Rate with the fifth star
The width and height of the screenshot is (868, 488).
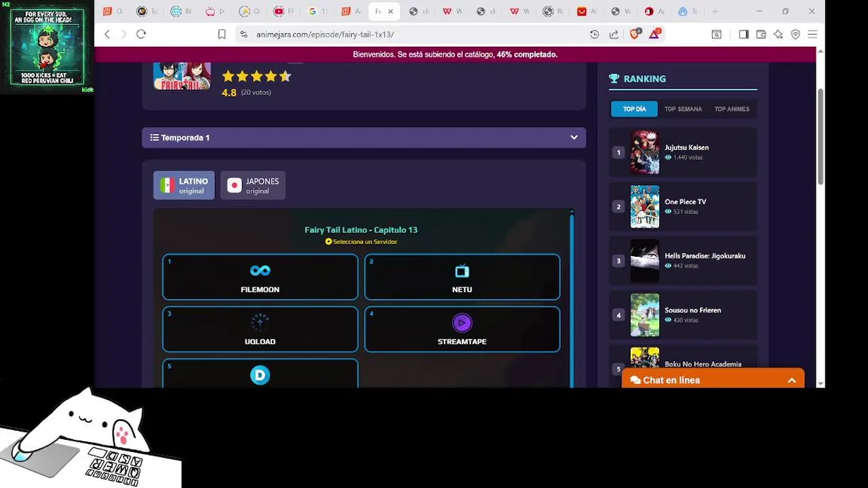(x=285, y=77)
